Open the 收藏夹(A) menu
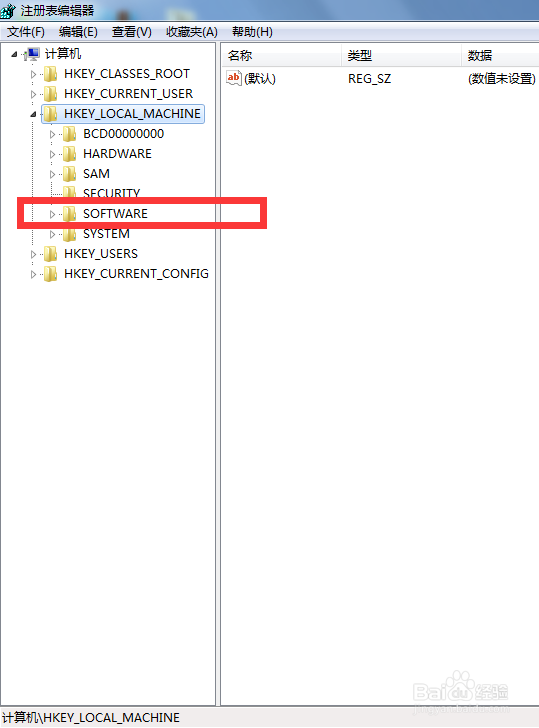 [x=192, y=32]
